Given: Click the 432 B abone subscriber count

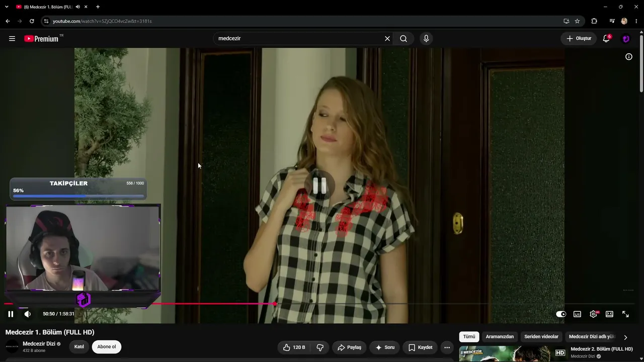Looking at the screenshot, I should tap(34, 351).
